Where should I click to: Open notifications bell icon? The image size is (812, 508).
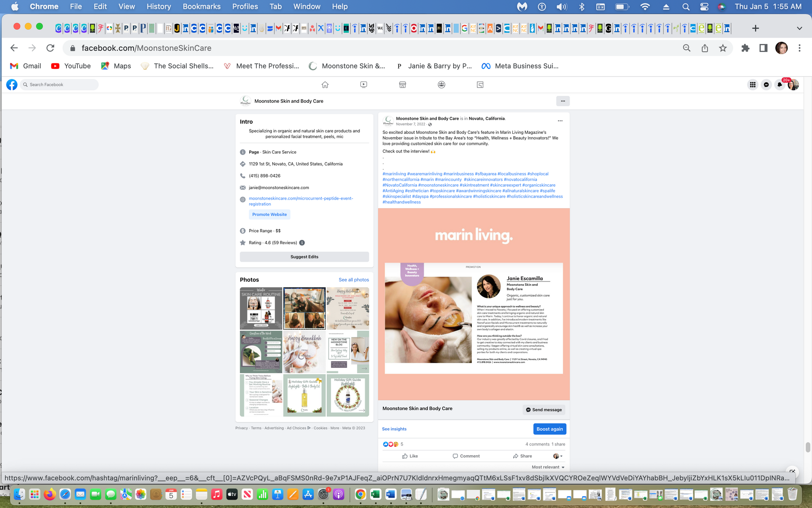780,85
